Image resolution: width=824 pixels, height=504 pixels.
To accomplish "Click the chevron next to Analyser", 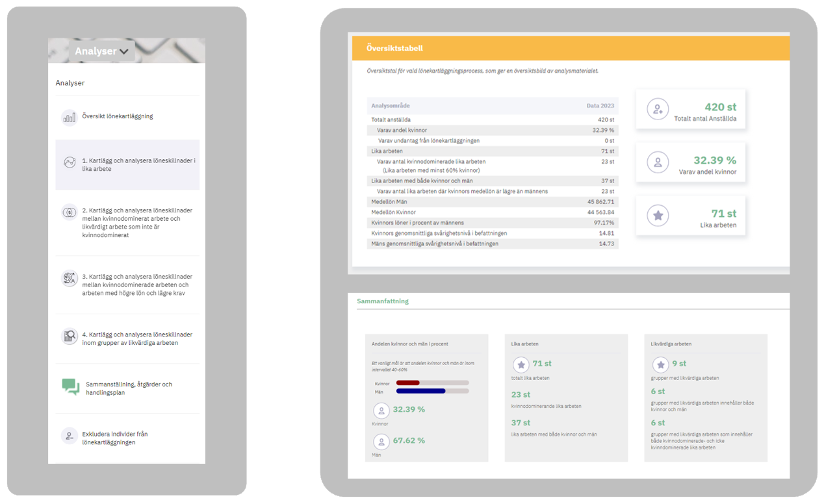I will coord(124,52).
